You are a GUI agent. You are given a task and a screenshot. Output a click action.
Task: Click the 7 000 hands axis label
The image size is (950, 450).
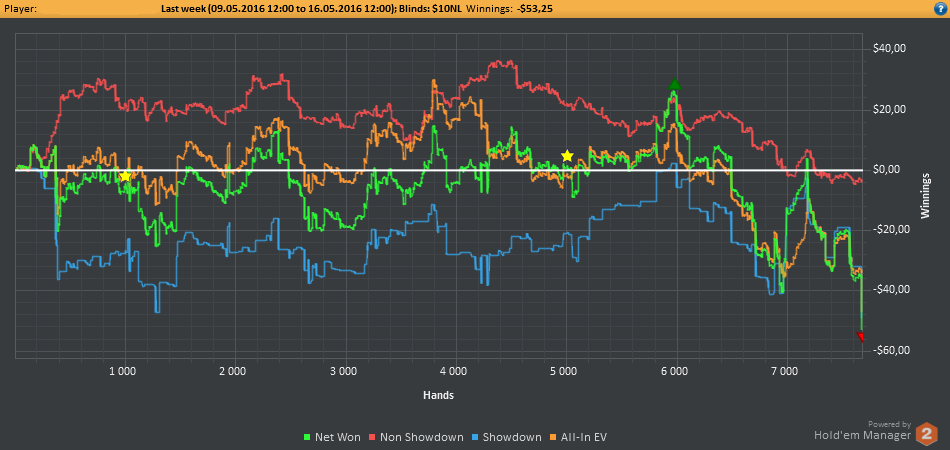coord(786,369)
